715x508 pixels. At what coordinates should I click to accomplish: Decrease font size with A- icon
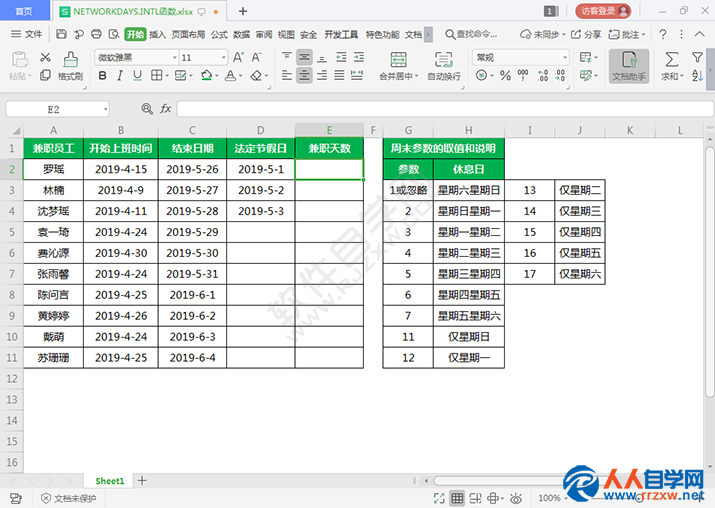click(256, 57)
